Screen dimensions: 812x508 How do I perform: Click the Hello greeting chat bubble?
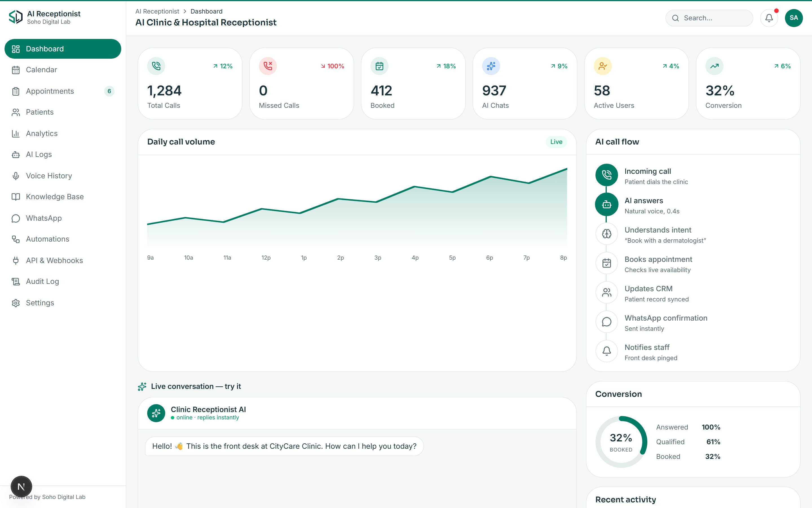tap(284, 446)
